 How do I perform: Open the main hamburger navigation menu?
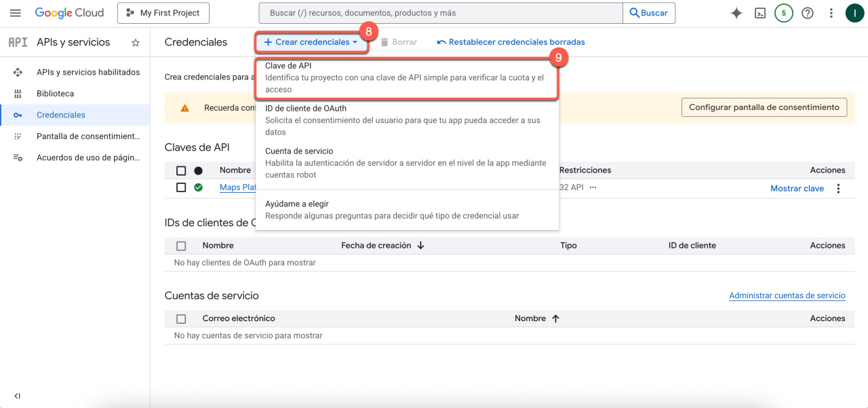coord(16,13)
